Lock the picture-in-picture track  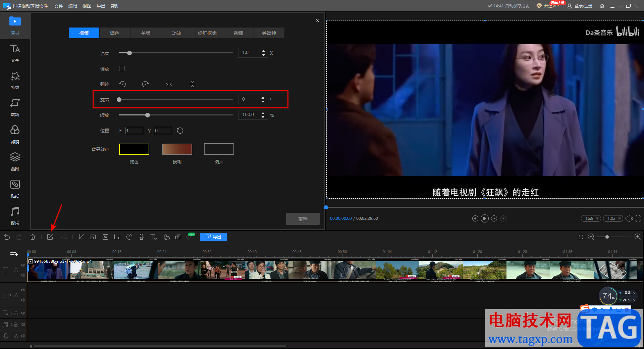[x=16, y=295]
